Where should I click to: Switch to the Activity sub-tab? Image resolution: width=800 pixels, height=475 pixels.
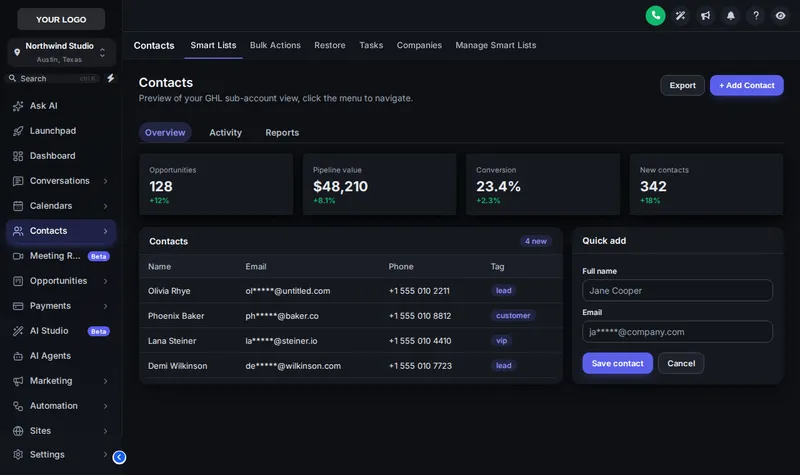click(x=225, y=133)
